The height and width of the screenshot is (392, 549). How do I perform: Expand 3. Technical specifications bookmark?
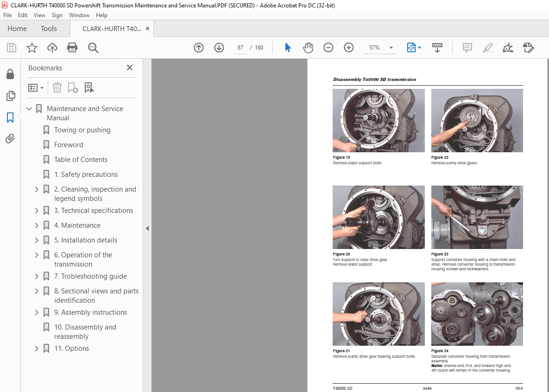click(x=37, y=211)
